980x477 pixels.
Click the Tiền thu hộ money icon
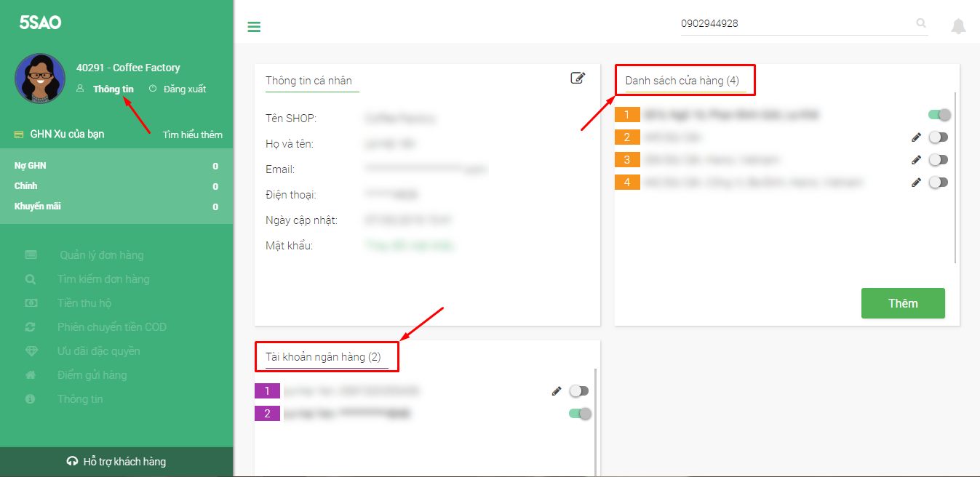(x=31, y=302)
